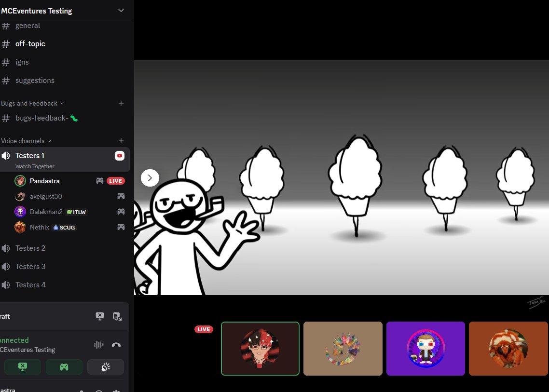The height and width of the screenshot is (392, 549).
Task: Stop streaming via the Minecraft row screen icon
Action: [100, 316]
